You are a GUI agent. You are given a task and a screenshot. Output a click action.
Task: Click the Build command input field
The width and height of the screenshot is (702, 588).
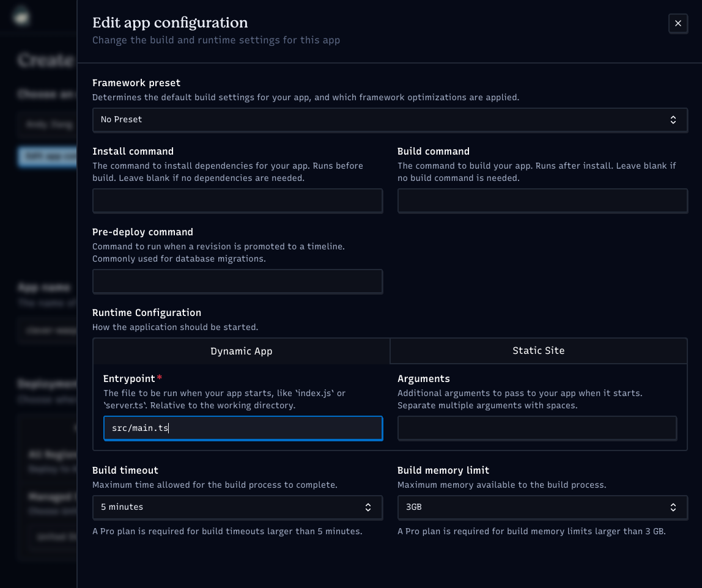click(x=542, y=200)
